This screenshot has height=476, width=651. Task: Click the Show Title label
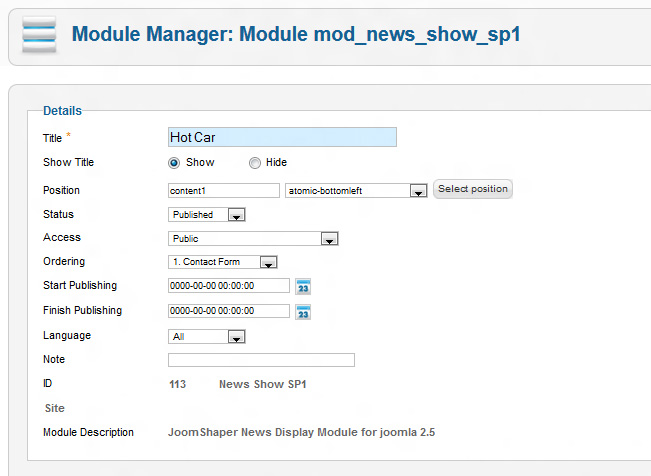point(69,163)
